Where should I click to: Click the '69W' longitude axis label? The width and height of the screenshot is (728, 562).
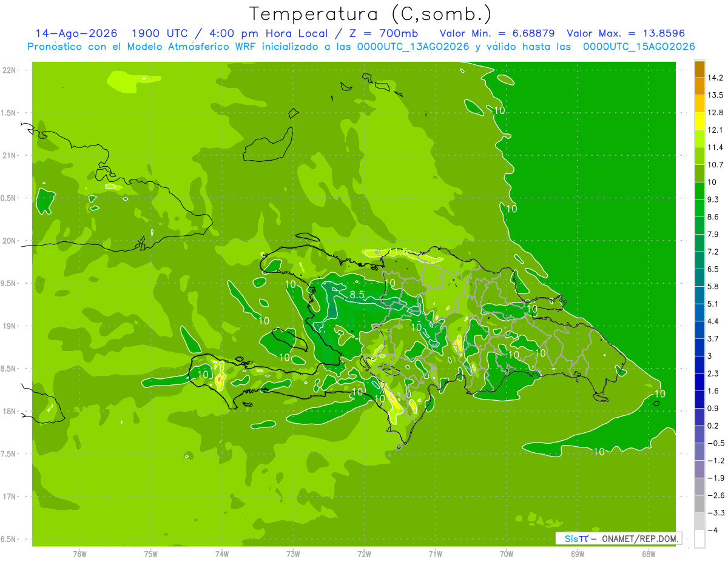point(578,554)
